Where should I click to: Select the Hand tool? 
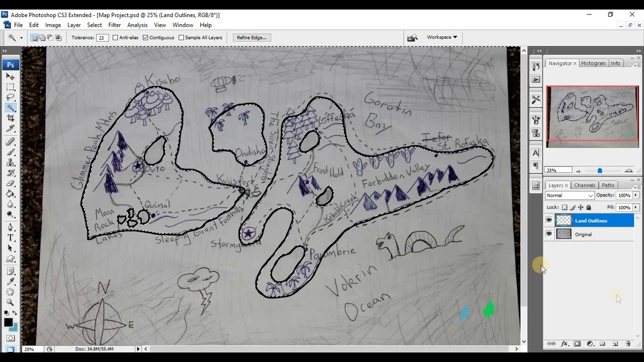pos(11,292)
